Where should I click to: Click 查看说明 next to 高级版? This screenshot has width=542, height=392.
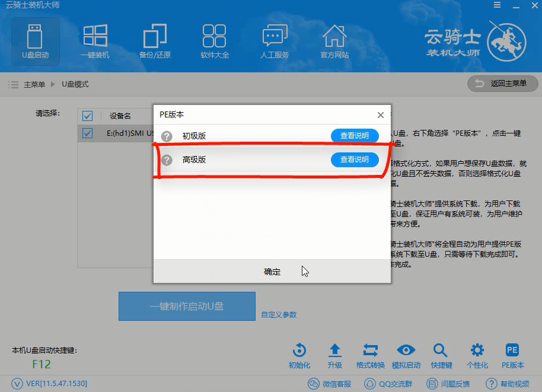click(x=355, y=160)
